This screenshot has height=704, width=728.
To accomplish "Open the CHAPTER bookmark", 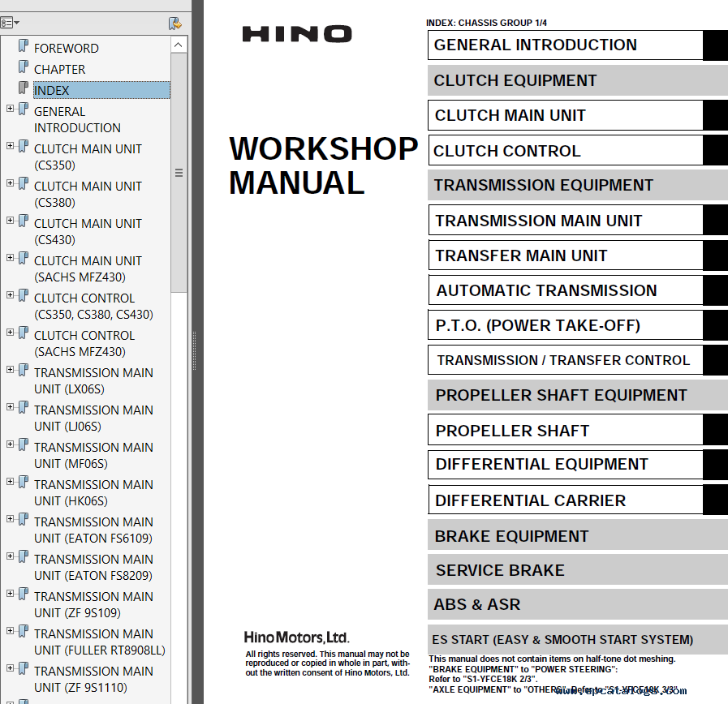I will pos(59,70).
